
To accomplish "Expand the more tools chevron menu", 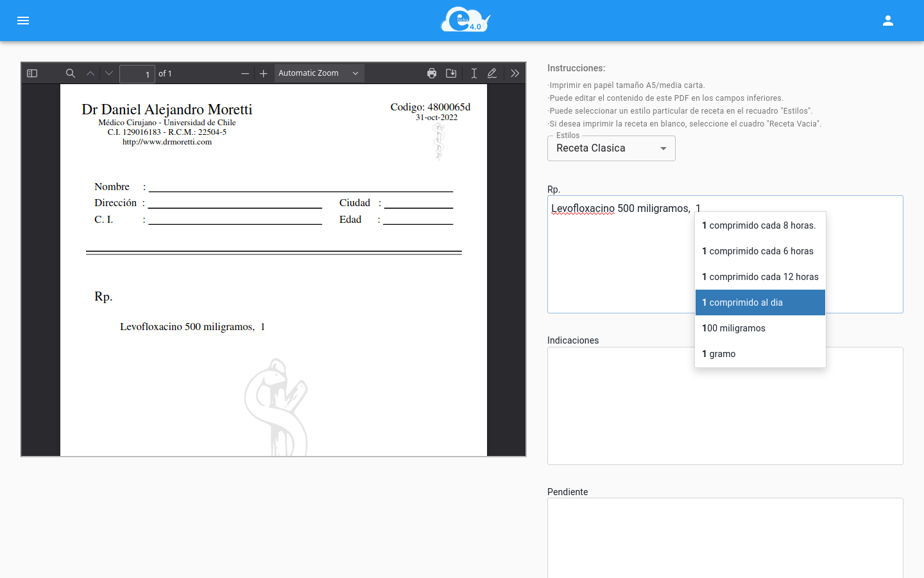I will click(x=515, y=73).
